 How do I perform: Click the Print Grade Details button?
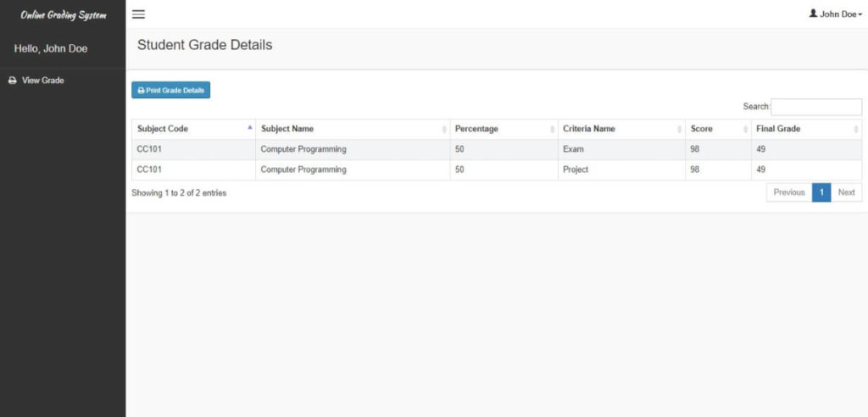click(170, 91)
